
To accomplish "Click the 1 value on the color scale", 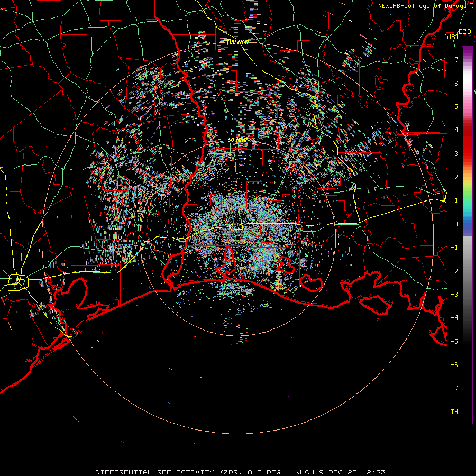I will point(456,200).
